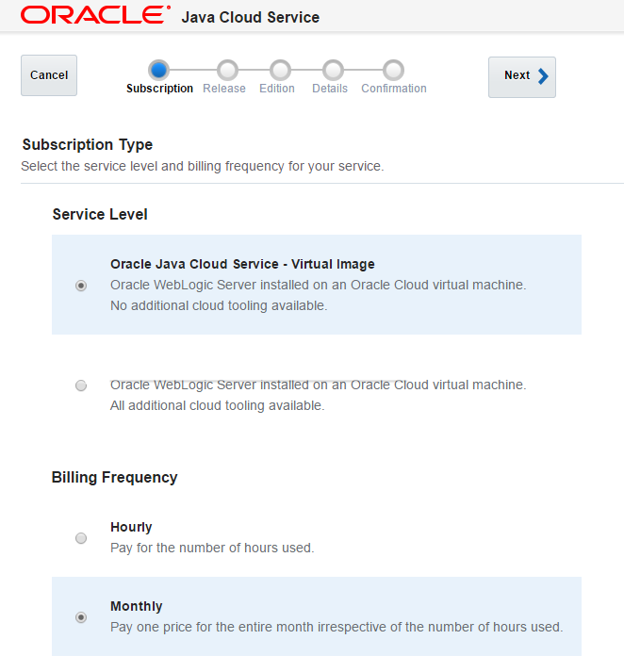
Task: Select Virtual Image service level radio button
Action: (81, 286)
